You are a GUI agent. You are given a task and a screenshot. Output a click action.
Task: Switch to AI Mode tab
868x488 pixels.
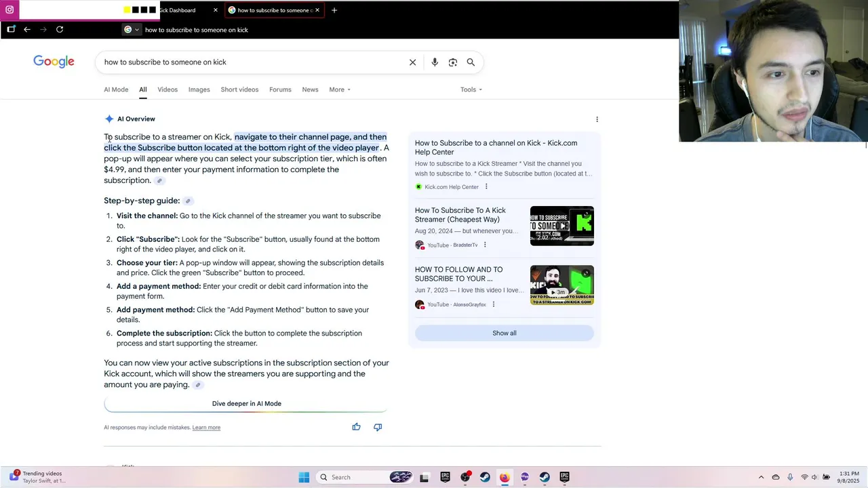(x=116, y=89)
